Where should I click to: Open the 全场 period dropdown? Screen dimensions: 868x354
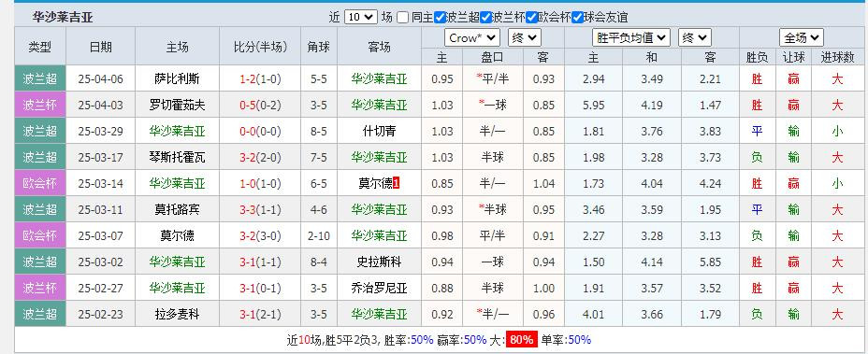[x=801, y=37]
